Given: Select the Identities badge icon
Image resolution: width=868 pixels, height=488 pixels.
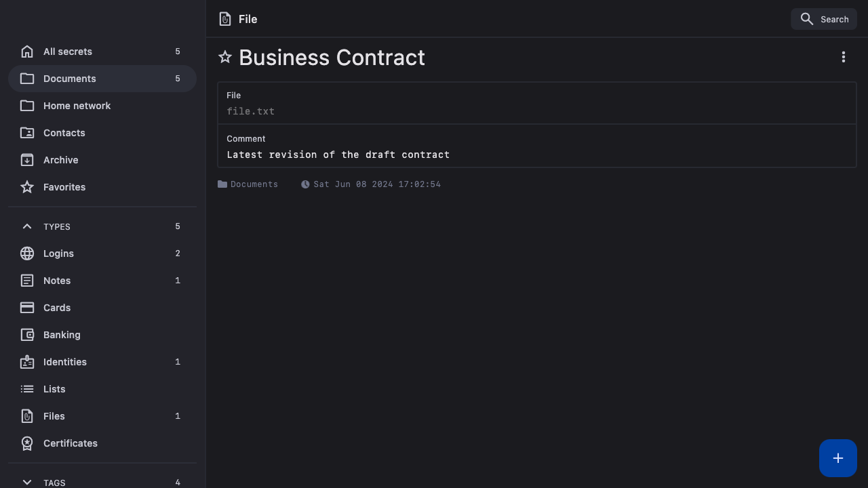Looking at the screenshot, I should click(27, 362).
